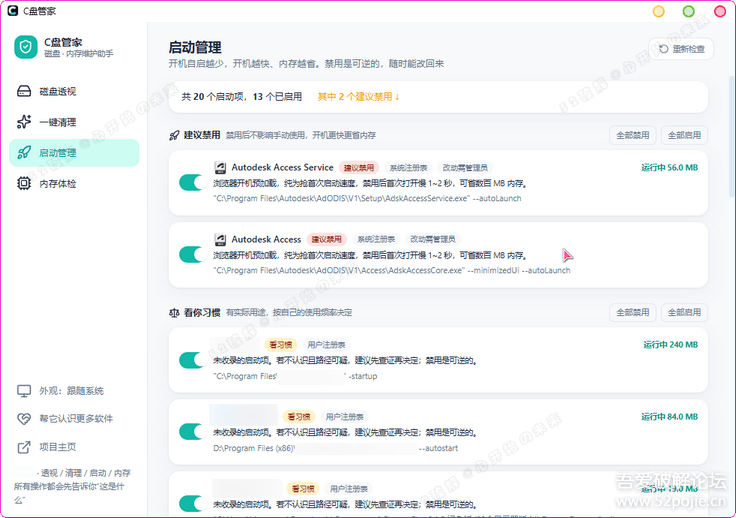This screenshot has width=736, height=518.
Task: Click the AdskAccessCore.exe path text
Action: click(x=392, y=270)
